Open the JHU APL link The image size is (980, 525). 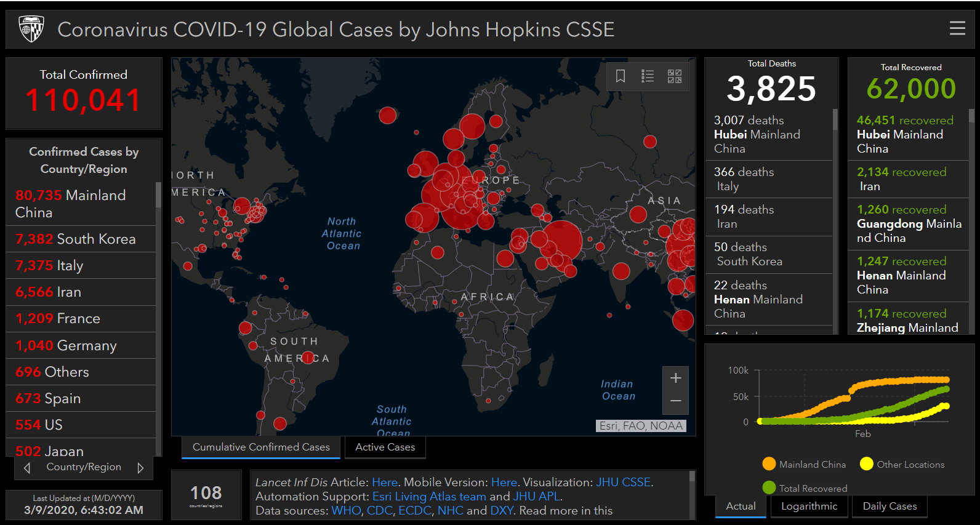537,497
